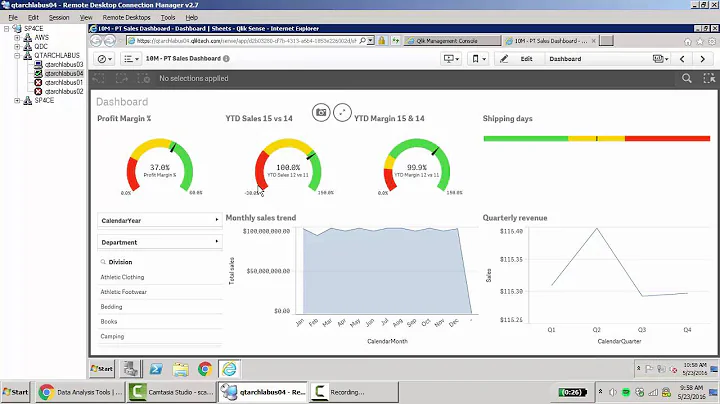Switch to Camtasia Studio taskbar item
Image resolution: width=720 pixels, height=404 pixels.
171,392
